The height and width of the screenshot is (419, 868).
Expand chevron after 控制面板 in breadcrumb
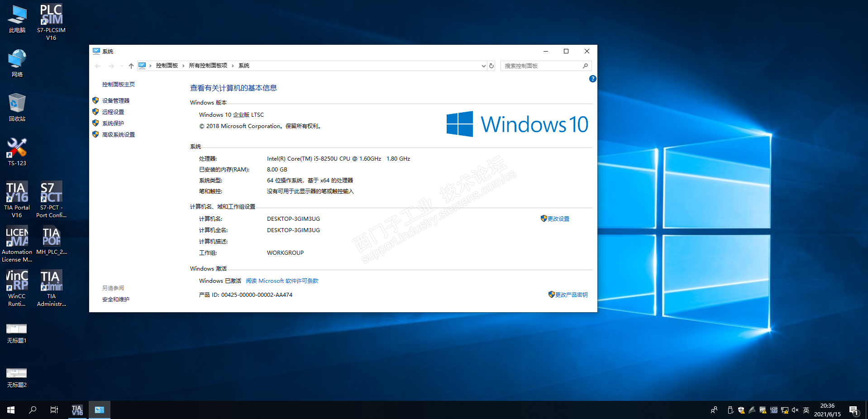183,66
